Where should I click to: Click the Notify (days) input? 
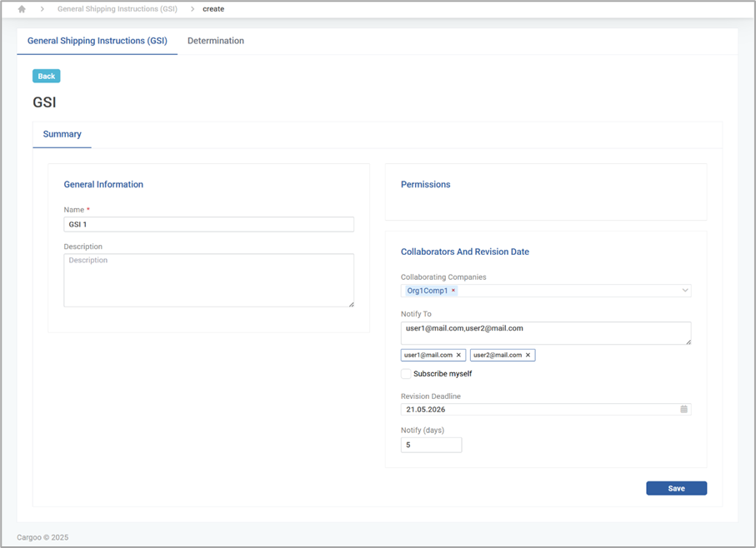click(431, 445)
